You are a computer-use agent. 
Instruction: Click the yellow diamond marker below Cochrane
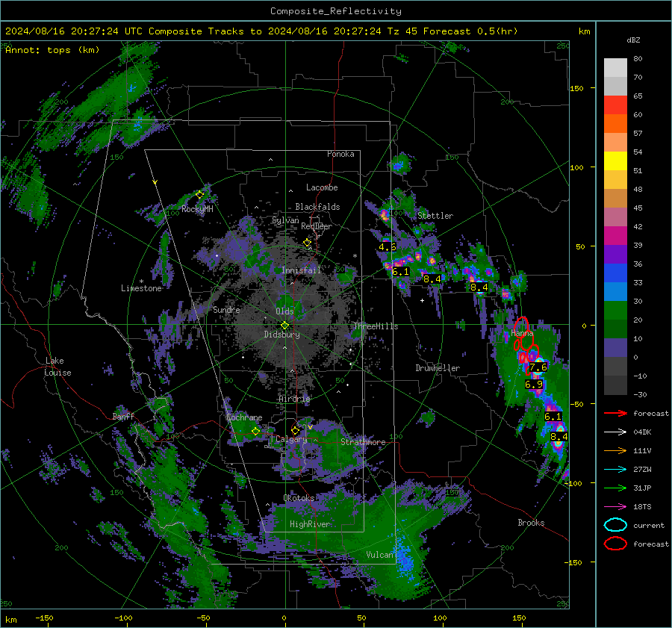256,431
